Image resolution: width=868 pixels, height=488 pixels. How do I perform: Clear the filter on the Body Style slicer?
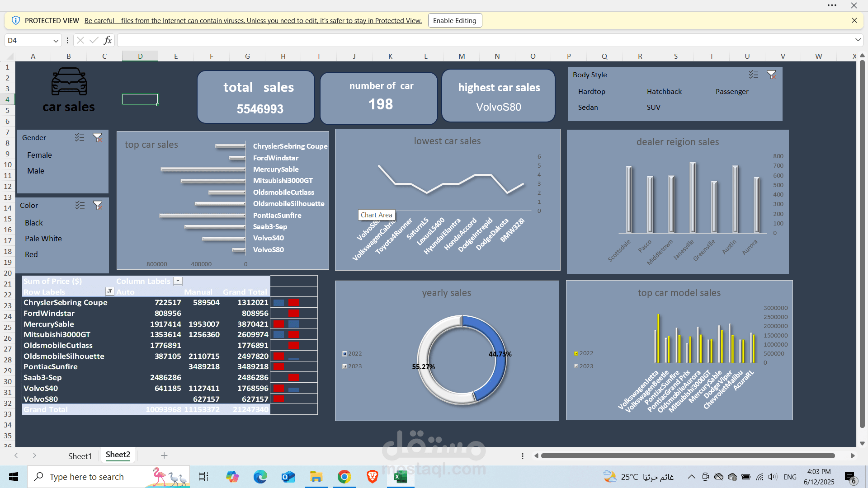(771, 75)
